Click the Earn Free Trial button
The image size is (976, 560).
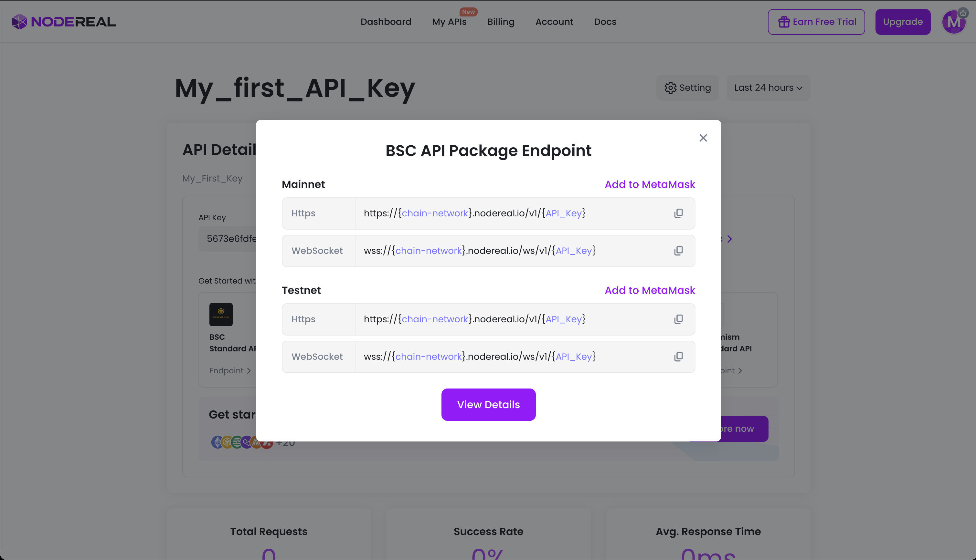pos(816,22)
